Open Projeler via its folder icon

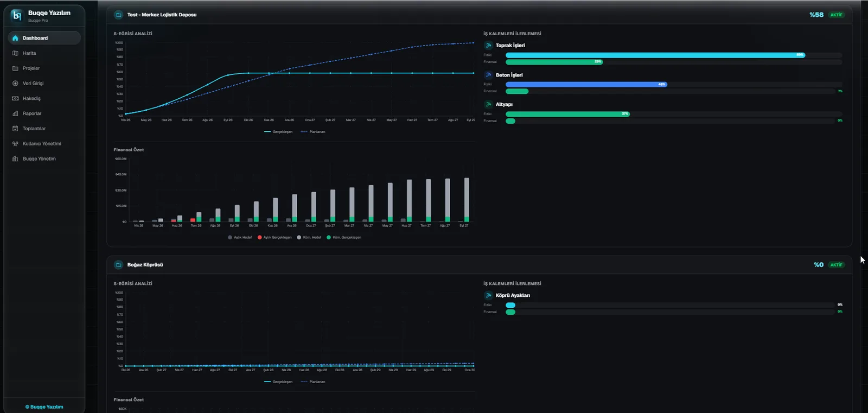[15, 68]
